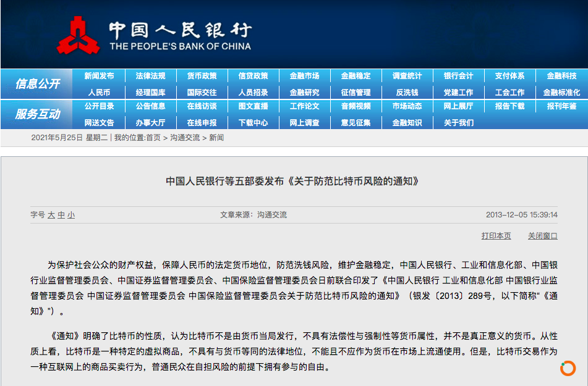Set font size to 小
Image resolution: width=588 pixels, height=386 pixels.
point(71,215)
